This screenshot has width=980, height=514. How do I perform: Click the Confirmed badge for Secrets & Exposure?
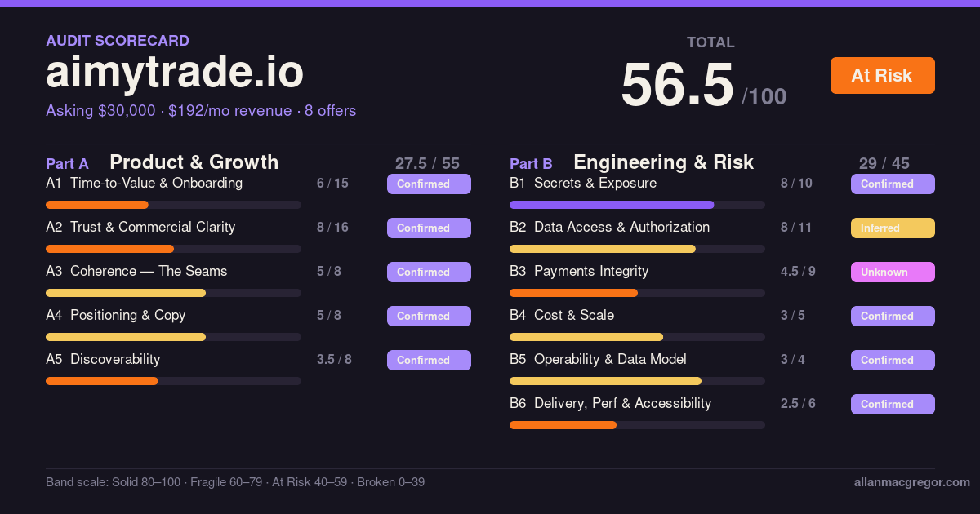(893, 184)
